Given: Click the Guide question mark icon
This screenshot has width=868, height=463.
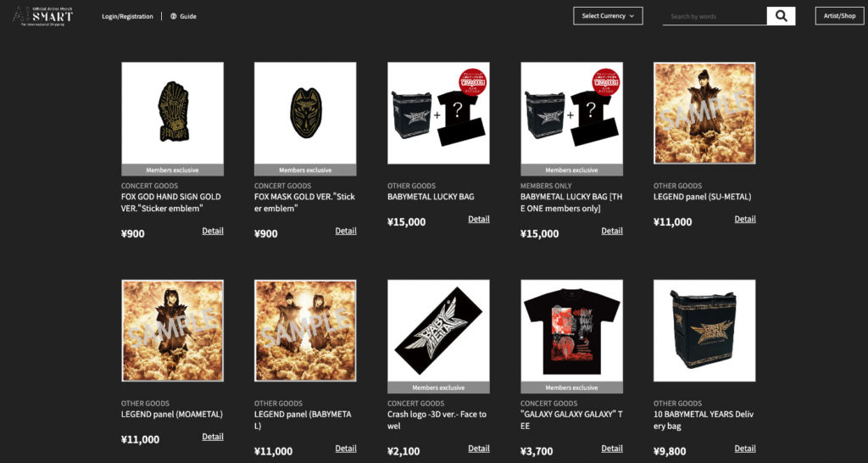Looking at the screenshot, I should pos(173,17).
